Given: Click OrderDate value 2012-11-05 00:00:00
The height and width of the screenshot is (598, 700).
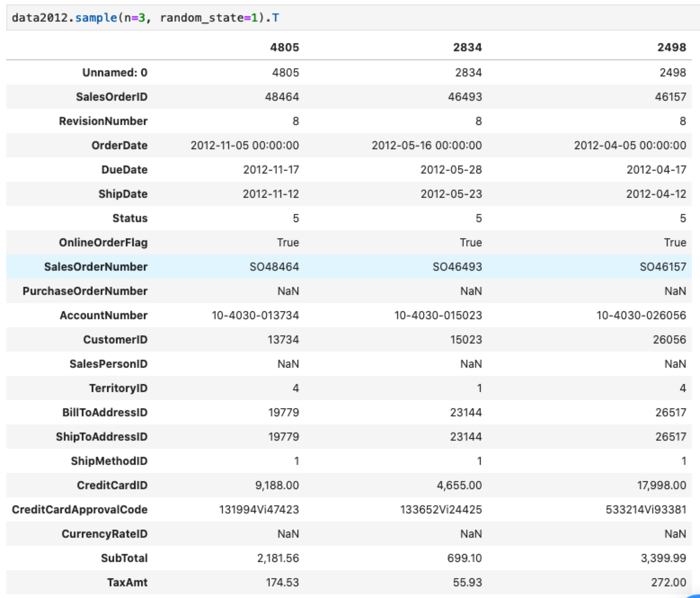Looking at the screenshot, I should (x=245, y=146).
